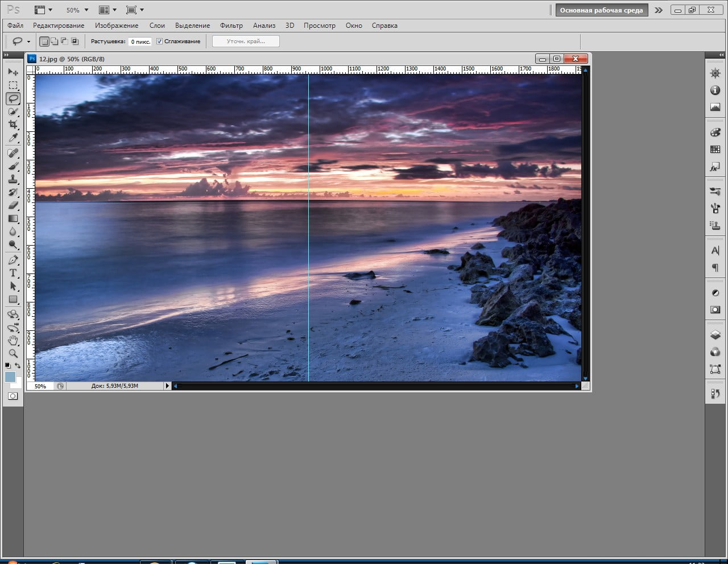Open the Изображение menu
This screenshot has width=728, height=564.
pyautogui.click(x=117, y=26)
